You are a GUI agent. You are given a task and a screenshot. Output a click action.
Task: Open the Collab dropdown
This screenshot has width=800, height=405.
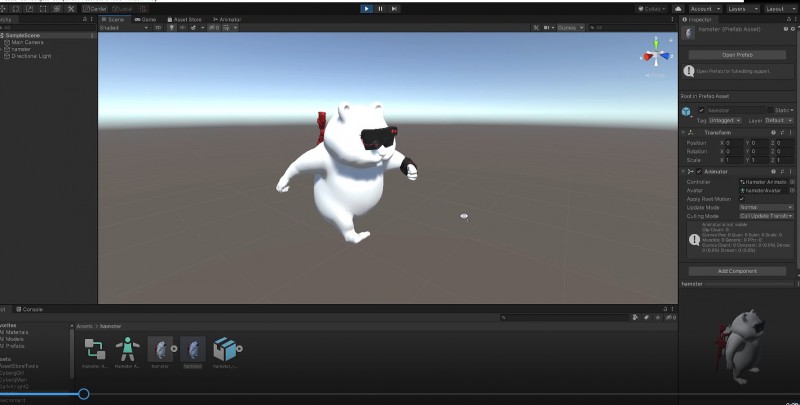click(651, 9)
